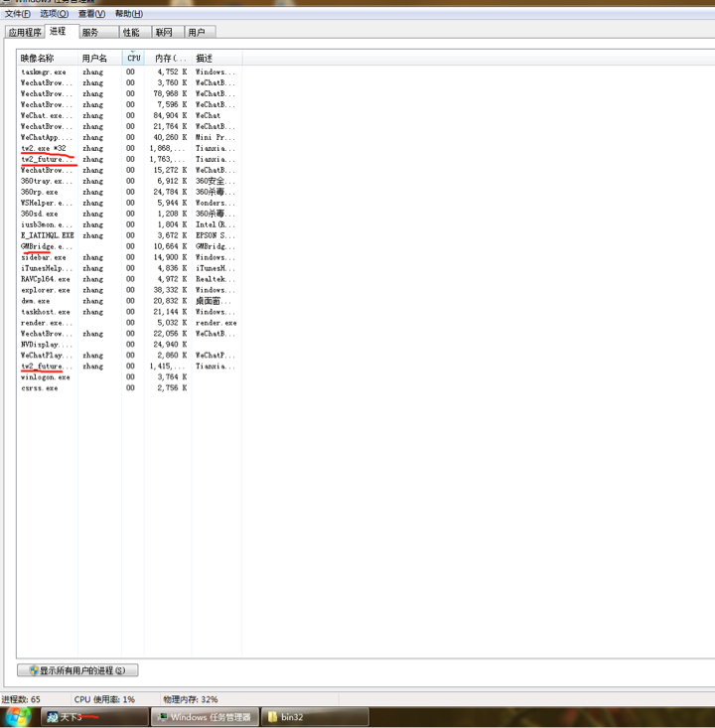Click memory value 84,904 K
Screen dimensions: 715x728
(x=170, y=115)
